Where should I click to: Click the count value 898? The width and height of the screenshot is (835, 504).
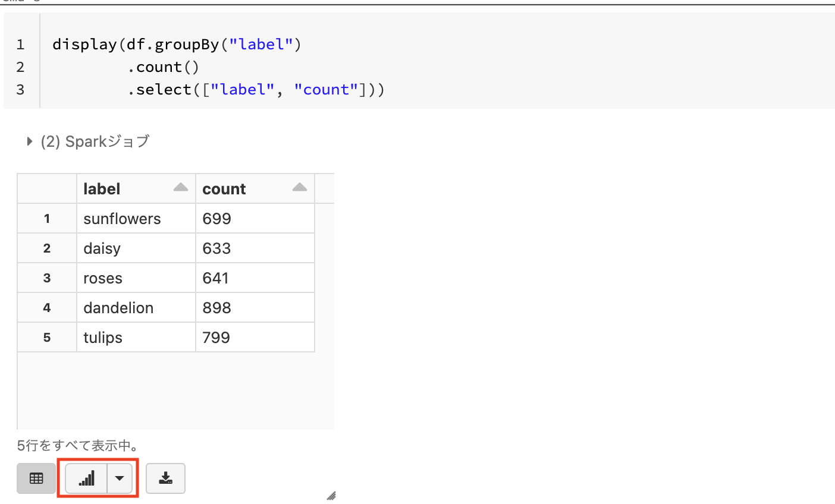[x=255, y=308]
